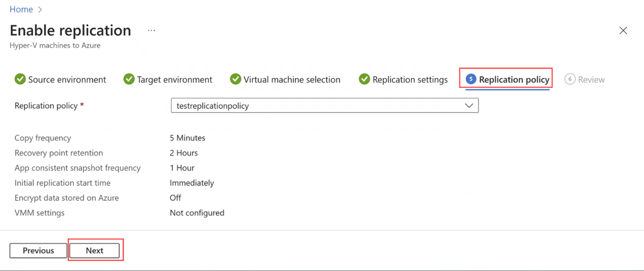Click the breadcrumb chevron after Home
The width and height of the screenshot is (644, 271).
pos(40,9)
